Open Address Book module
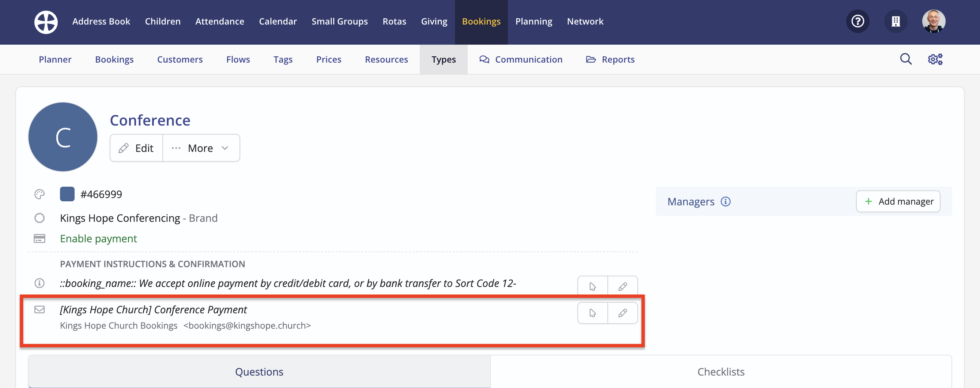Viewport: 980px width, 388px height. tap(101, 21)
